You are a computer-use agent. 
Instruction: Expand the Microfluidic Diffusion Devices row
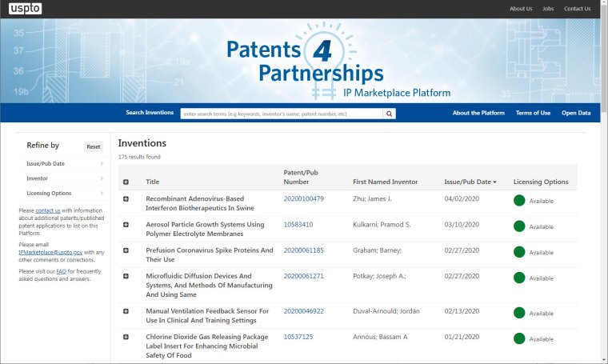tap(126, 276)
